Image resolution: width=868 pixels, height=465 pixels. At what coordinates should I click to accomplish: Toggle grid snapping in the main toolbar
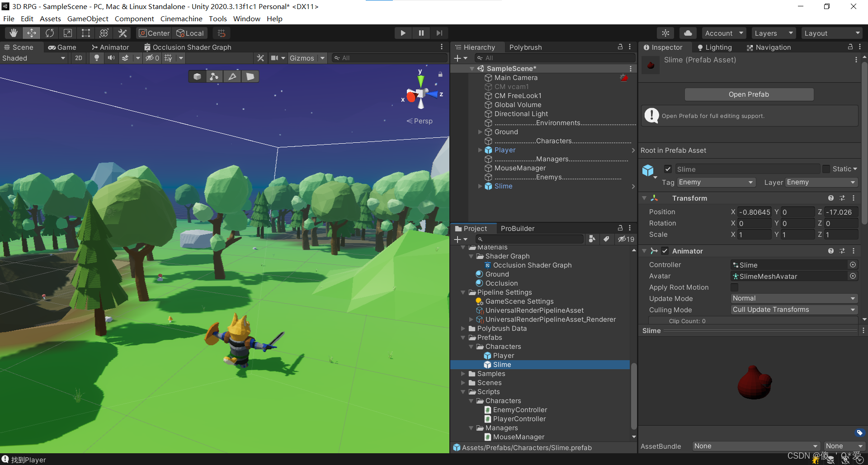221,33
